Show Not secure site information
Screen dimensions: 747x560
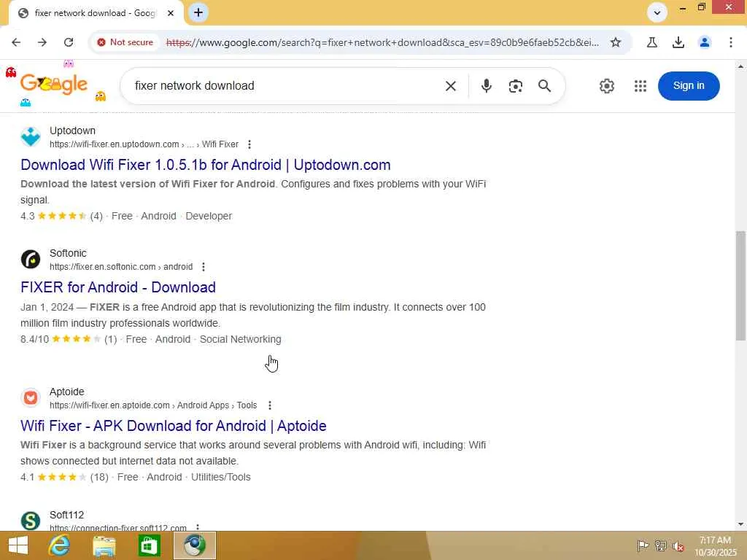[x=125, y=42]
